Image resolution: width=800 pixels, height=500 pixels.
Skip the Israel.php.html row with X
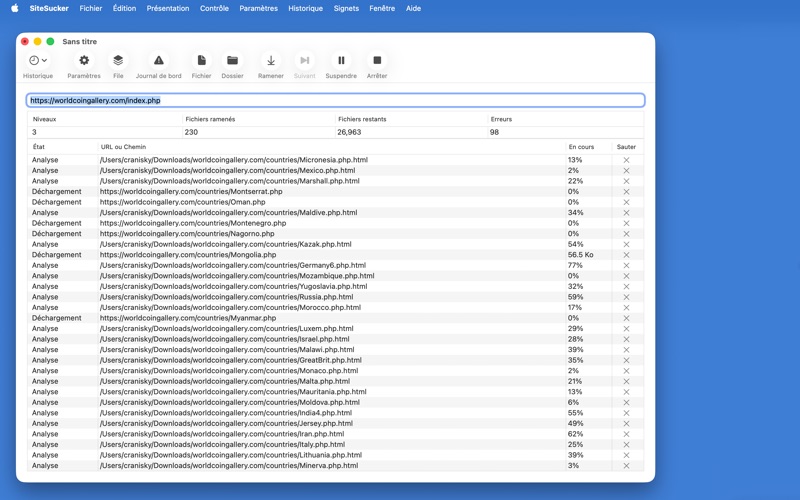[x=626, y=339]
